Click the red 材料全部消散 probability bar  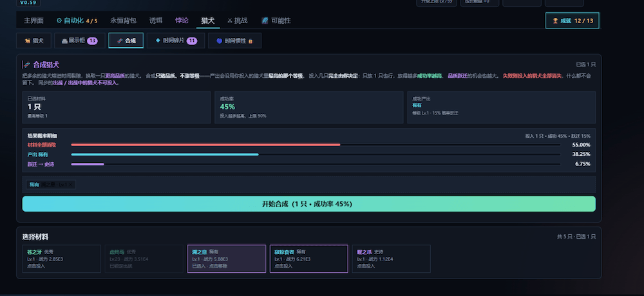(206, 145)
